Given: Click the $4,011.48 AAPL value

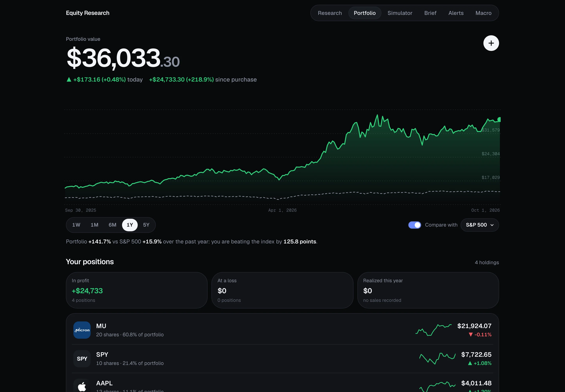Looking at the screenshot, I should (476, 383).
